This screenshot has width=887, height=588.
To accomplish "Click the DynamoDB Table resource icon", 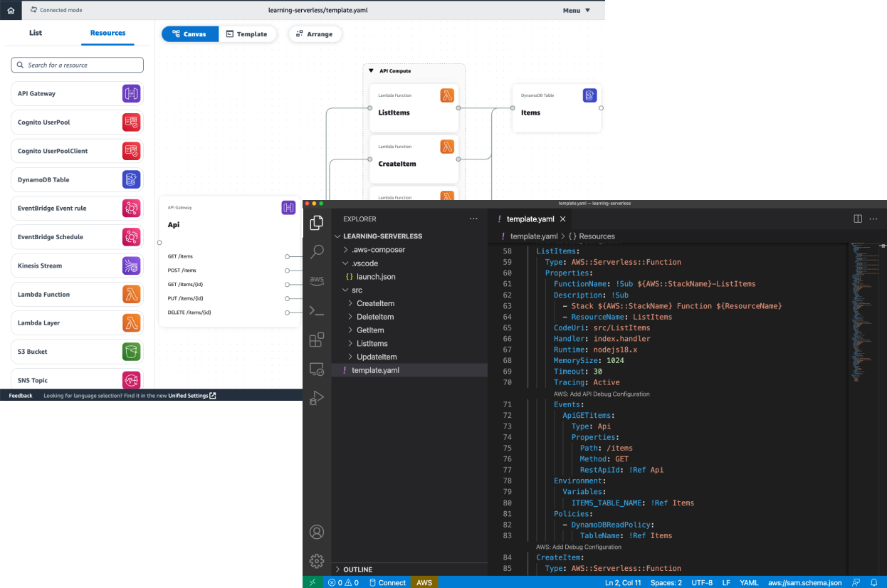I will (131, 179).
